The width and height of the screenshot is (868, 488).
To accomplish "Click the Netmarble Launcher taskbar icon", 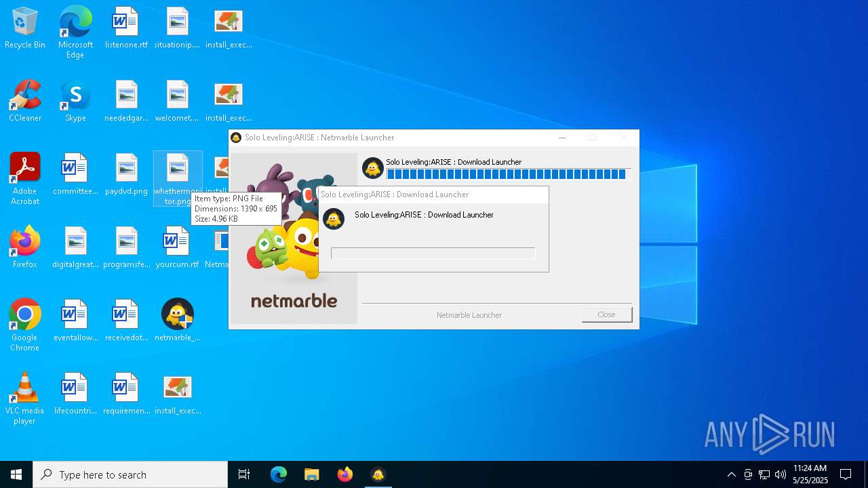I will pyautogui.click(x=378, y=474).
